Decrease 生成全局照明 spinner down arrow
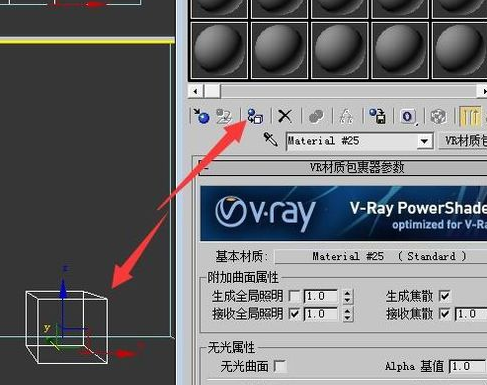The image size is (487, 385). point(347,300)
